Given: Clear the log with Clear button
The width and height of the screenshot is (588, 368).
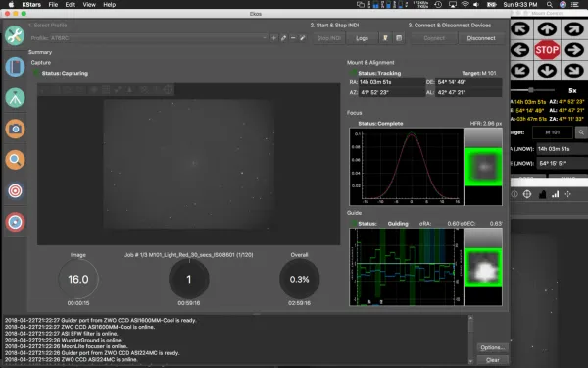Looking at the screenshot, I should 492,360.
